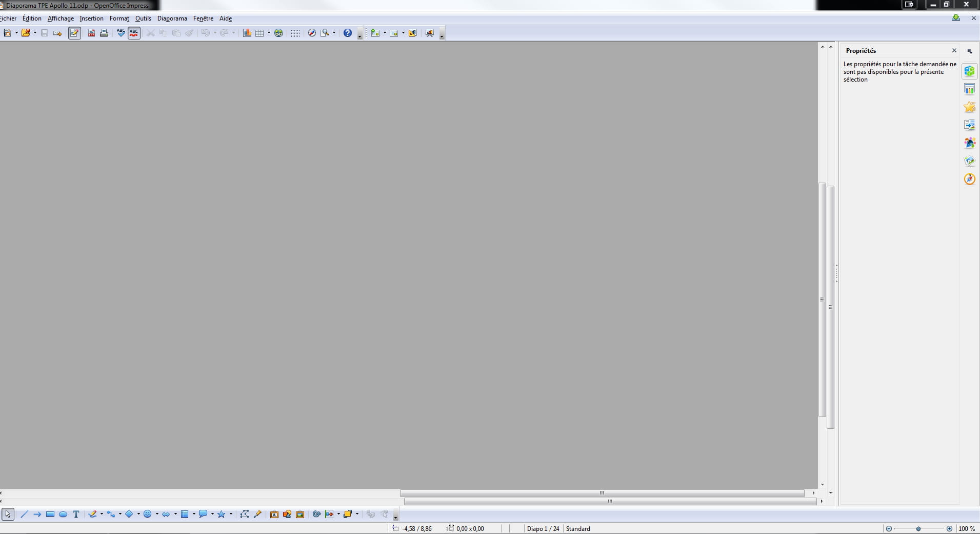Open the Diaporama menu
980x534 pixels.
click(x=172, y=18)
